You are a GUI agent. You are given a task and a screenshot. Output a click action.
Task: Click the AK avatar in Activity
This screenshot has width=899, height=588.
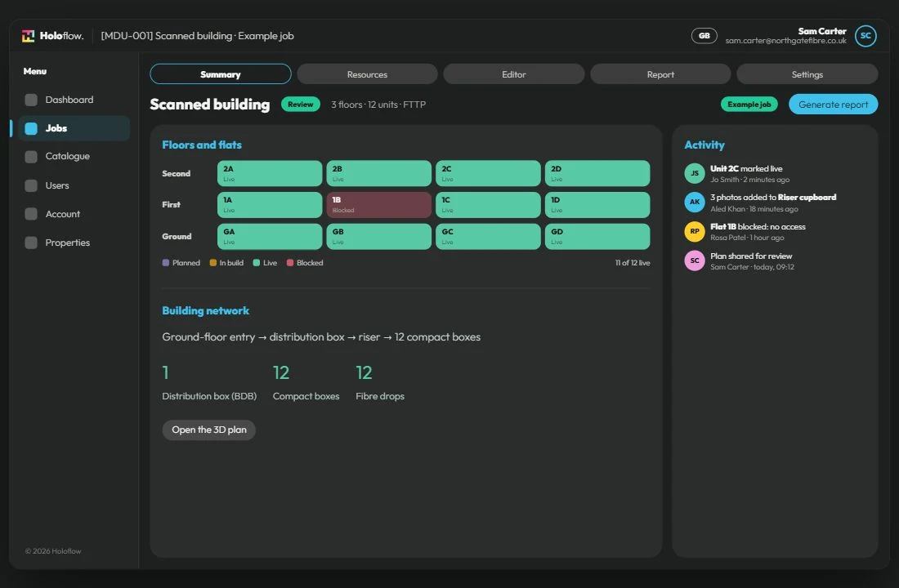tap(695, 202)
